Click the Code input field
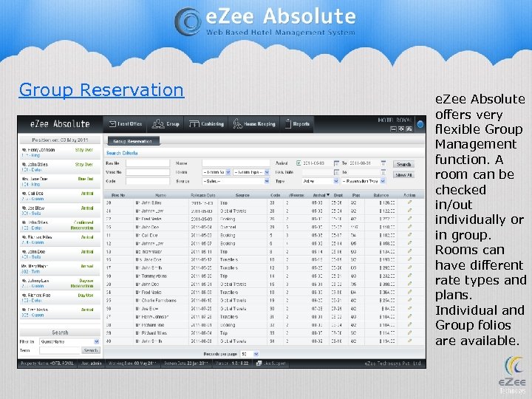Image resolution: width=532 pixels, height=399 pixels. (148, 181)
